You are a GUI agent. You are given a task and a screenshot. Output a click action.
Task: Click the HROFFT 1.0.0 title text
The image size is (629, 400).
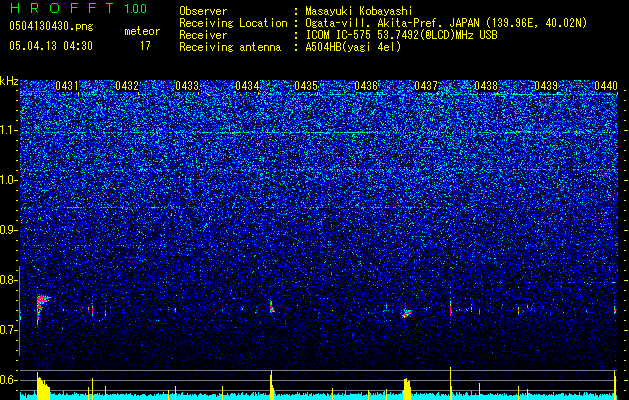pyautogui.click(x=78, y=8)
